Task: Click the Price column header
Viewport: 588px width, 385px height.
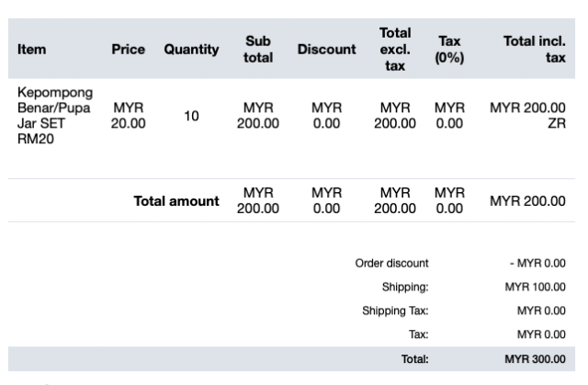Action: pos(129,51)
